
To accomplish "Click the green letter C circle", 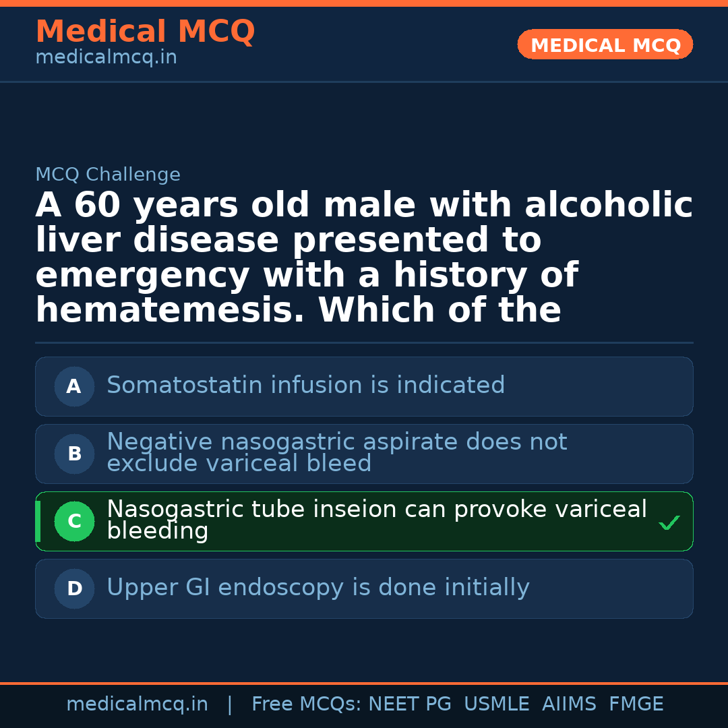I will (74, 521).
